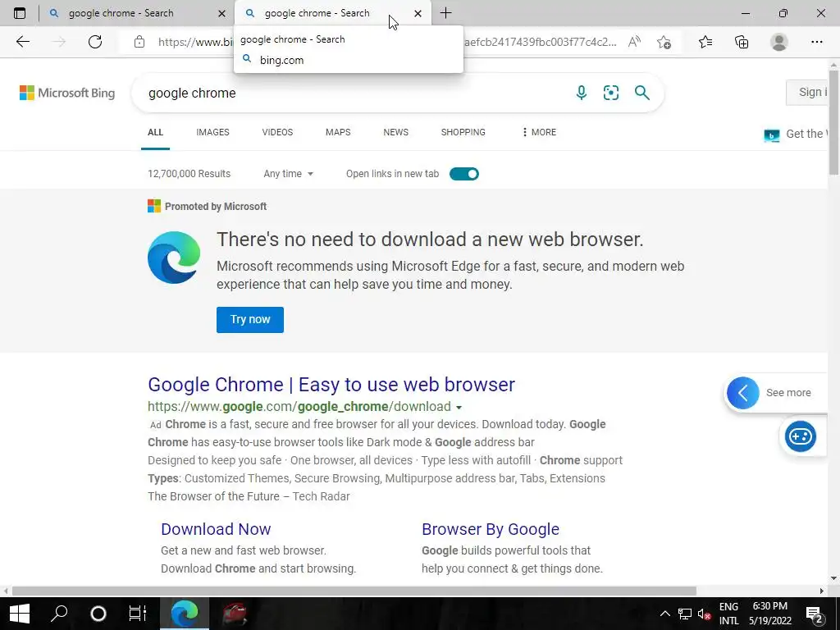Open a new tab
840x630 pixels.
tap(445, 13)
